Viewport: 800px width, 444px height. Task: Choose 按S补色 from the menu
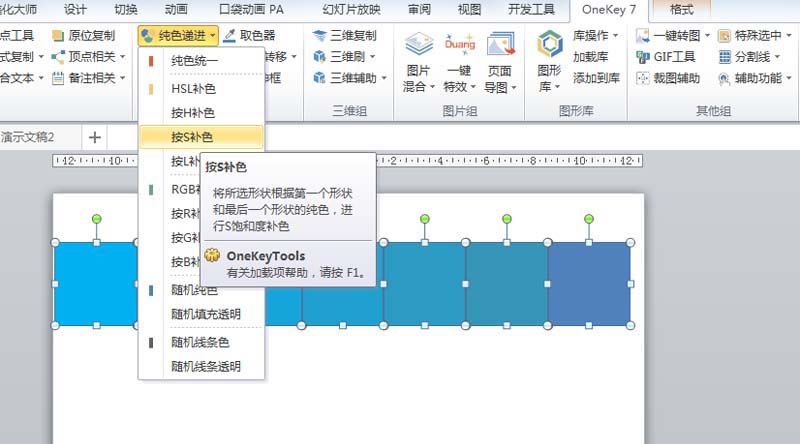pos(193,137)
